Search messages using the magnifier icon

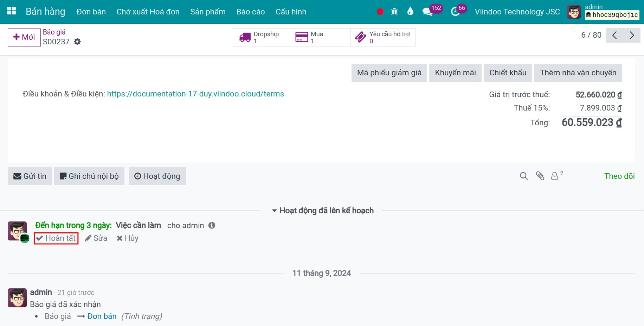(524, 176)
